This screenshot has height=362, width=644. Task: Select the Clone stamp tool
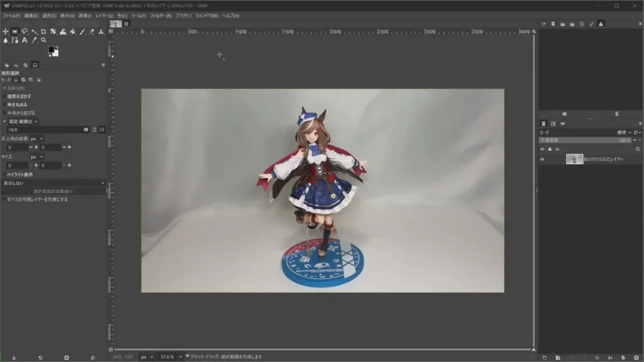point(101,31)
